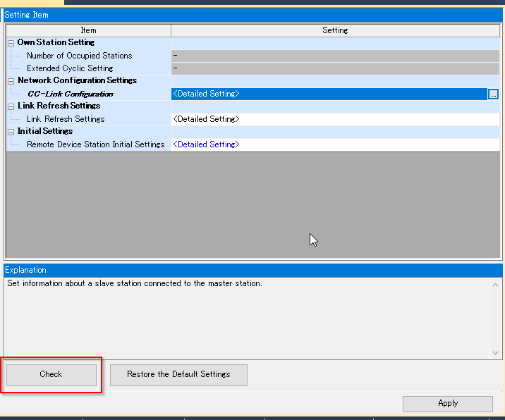Click the Number of Occupied Stations value cell
The height and width of the screenshot is (420, 505).
pos(335,56)
